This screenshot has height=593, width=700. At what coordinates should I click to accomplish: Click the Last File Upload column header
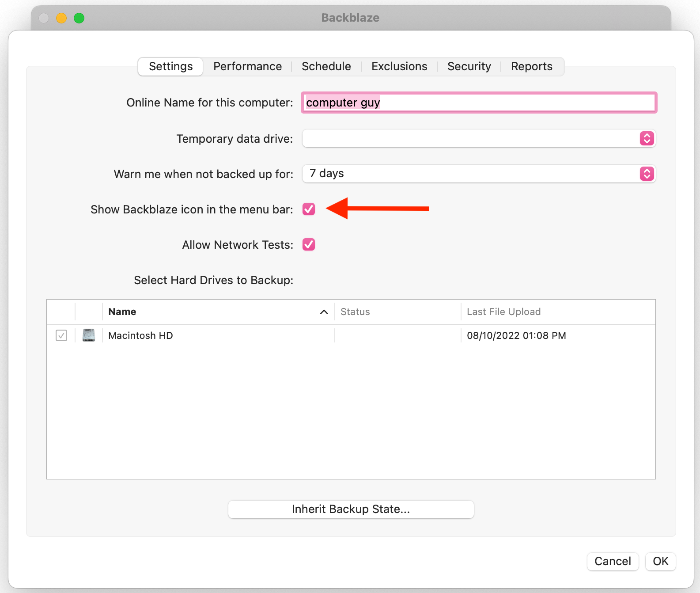[558, 312]
